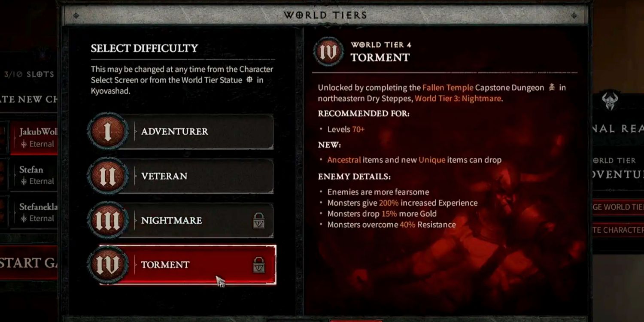Click the Capstone Dungeon marker icon
Viewport: 644px width, 322px height.
tap(552, 88)
